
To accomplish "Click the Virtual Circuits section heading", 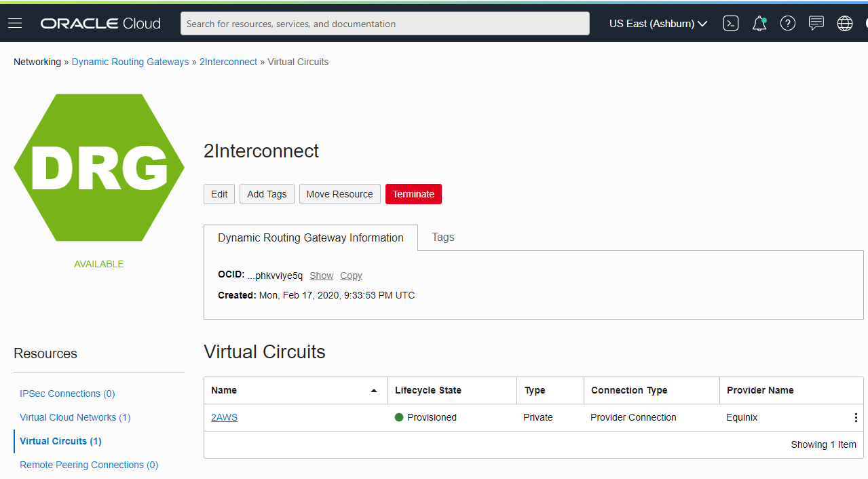I will click(265, 351).
